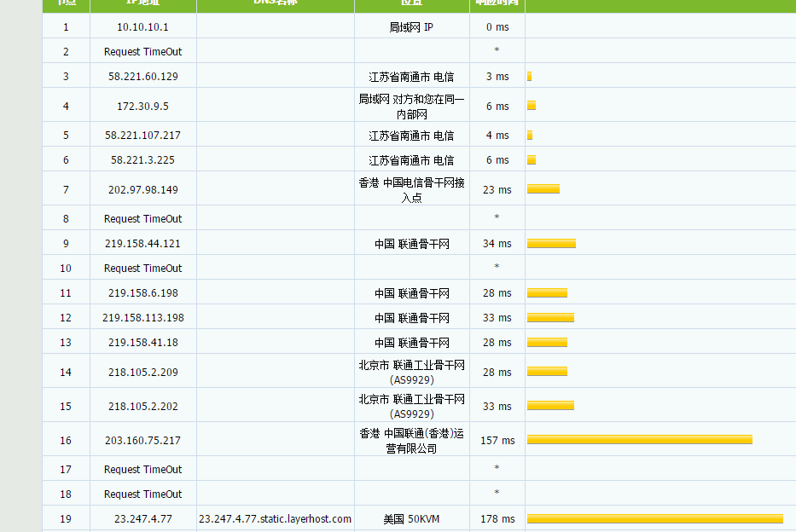Screen dimensions: 796x532
Task: Select the IP 203.160.75.217
Action: [x=142, y=441]
